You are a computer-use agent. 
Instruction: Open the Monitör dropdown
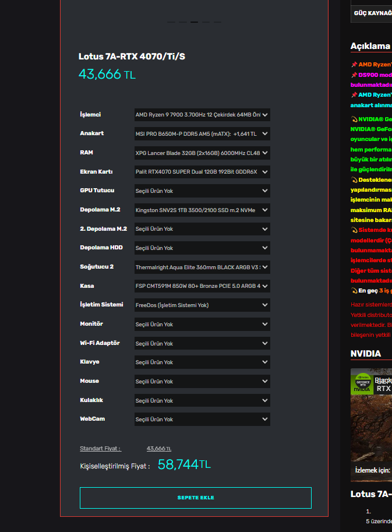coord(202,324)
